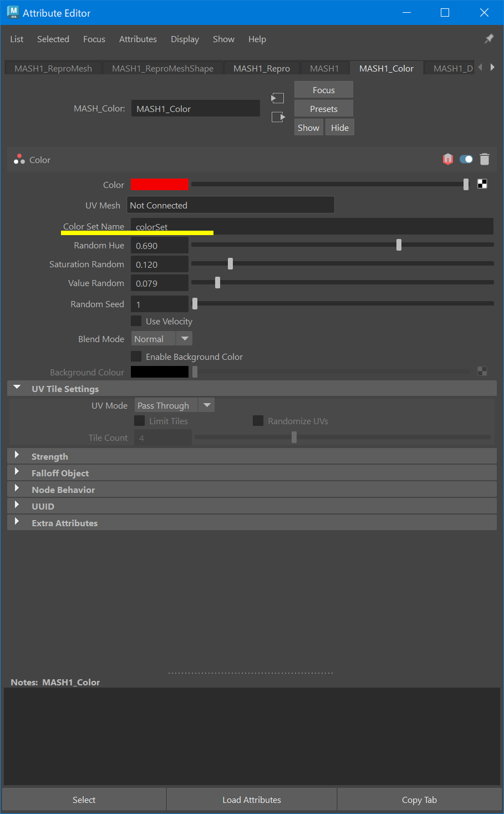The image size is (504, 814).
Task: Expand the Falloff Object section
Action: pyautogui.click(x=16, y=473)
